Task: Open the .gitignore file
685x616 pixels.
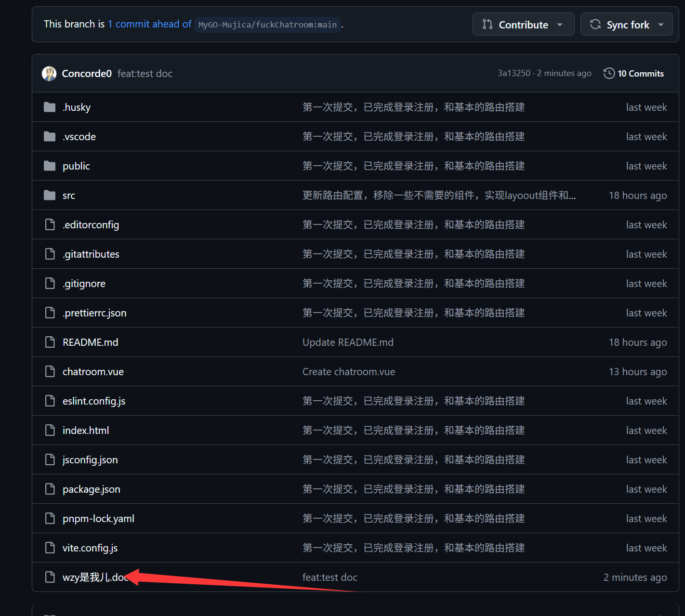Action: 84,284
